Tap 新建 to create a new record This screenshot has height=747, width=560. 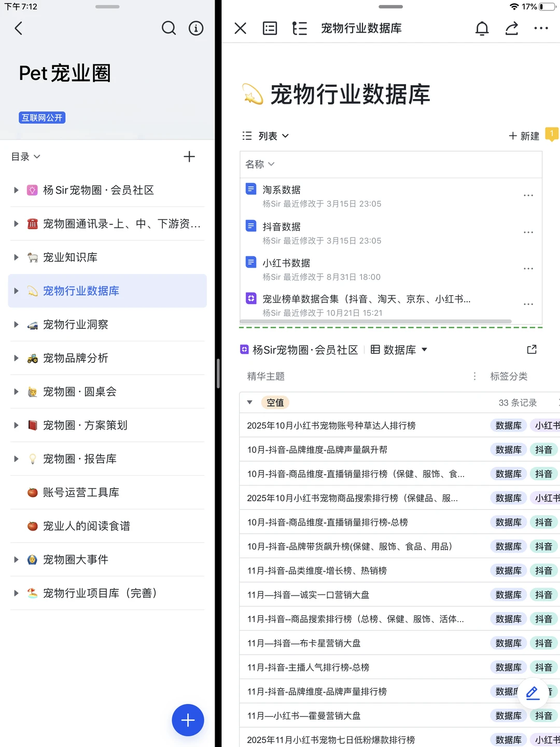point(523,136)
